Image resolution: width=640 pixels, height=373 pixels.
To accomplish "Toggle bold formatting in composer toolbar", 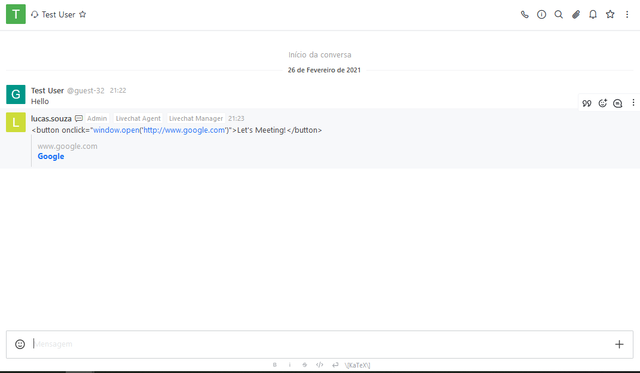I will (275, 365).
